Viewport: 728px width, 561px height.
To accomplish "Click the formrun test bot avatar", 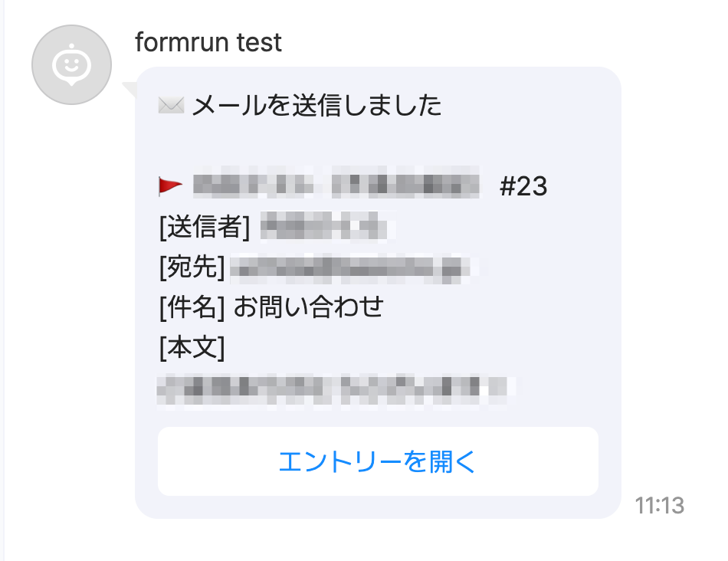I will (71, 65).
